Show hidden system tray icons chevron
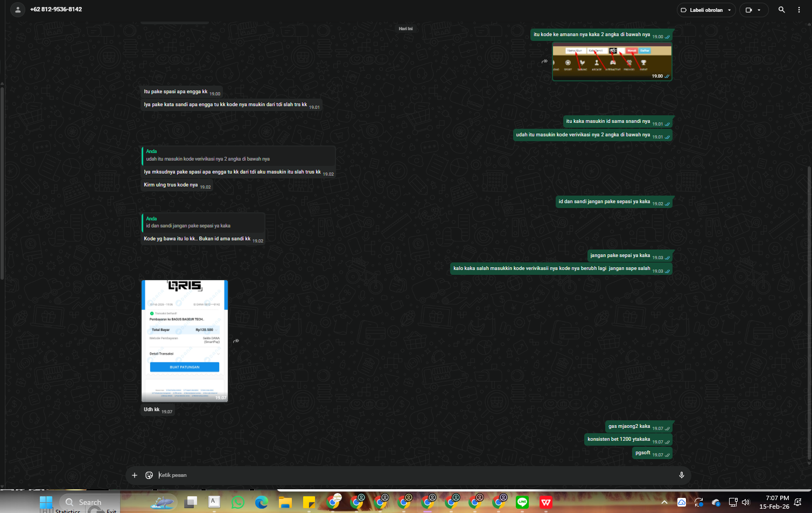 click(664, 502)
